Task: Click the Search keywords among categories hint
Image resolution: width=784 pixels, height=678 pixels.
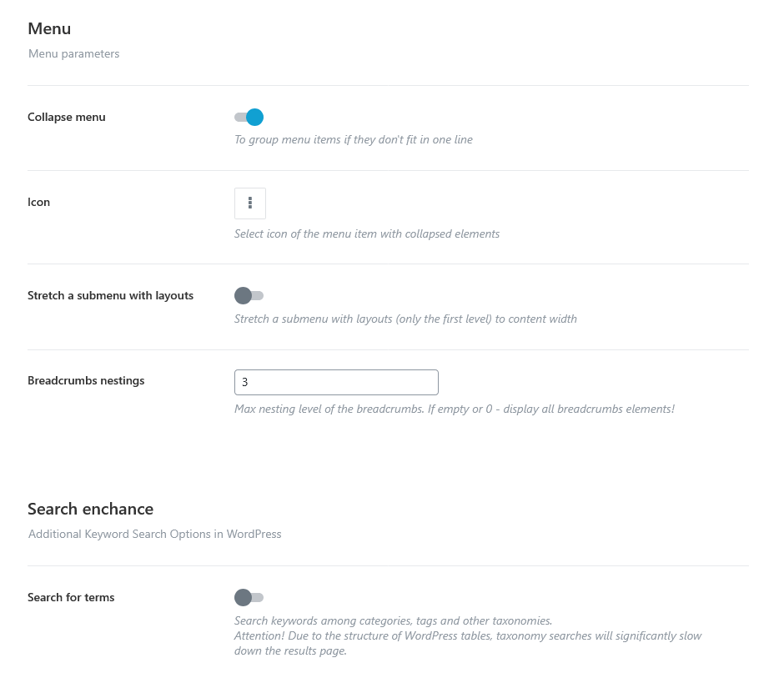Action: (394, 620)
